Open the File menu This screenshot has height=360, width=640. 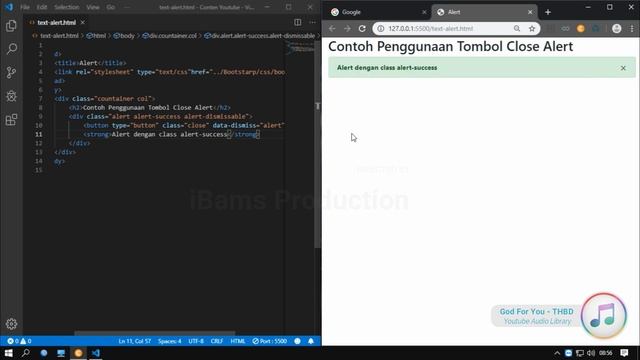(25, 7)
